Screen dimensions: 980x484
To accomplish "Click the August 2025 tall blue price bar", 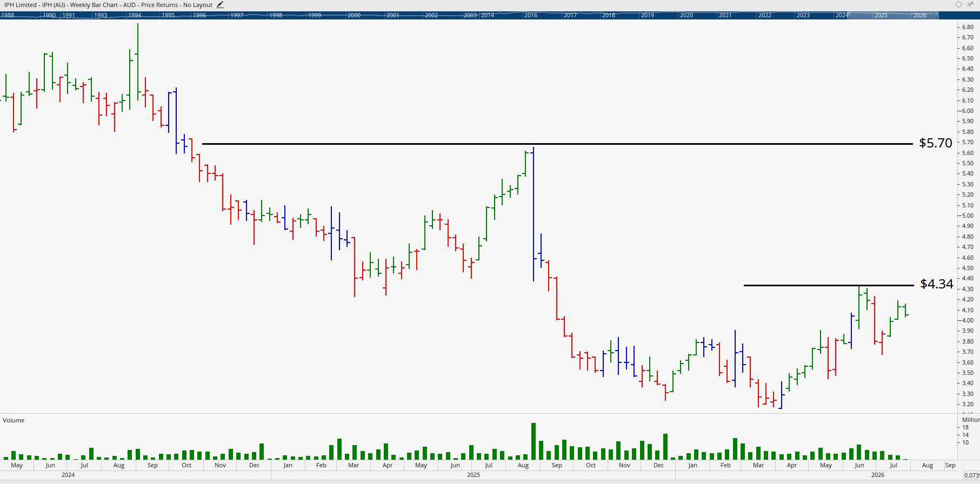I will [534, 214].
